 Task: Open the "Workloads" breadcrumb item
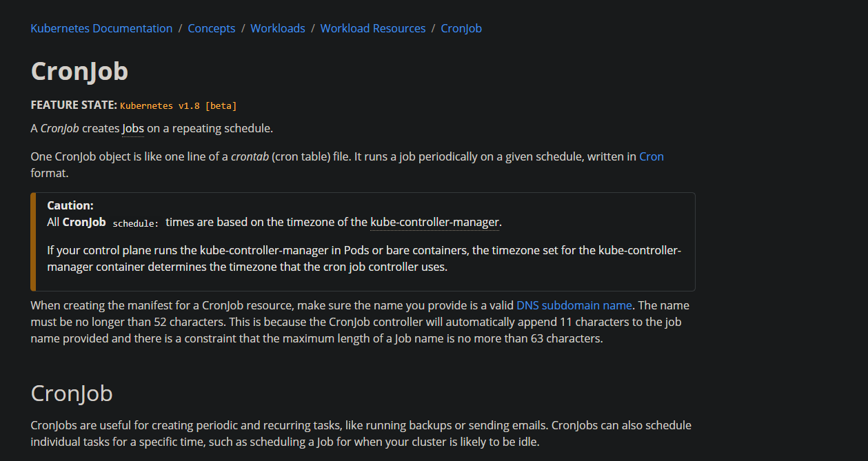277,28
